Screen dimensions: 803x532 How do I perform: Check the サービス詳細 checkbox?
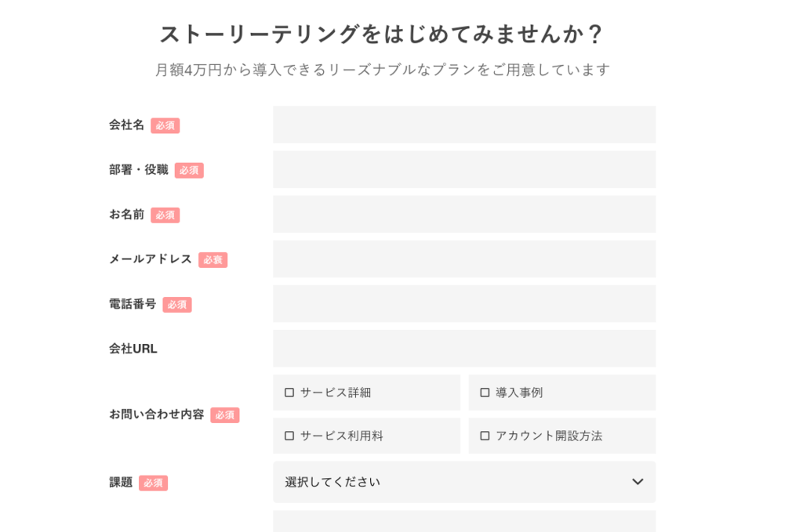coord(289,392)
